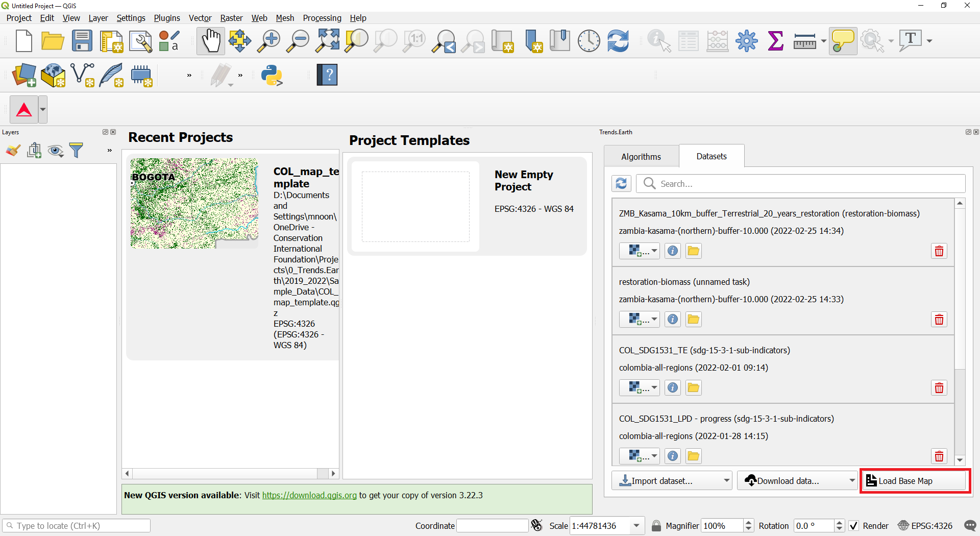The height and width of the screenshot is (536, 980).
Task: Lock the map scale with the padlock
Action: 656,526
